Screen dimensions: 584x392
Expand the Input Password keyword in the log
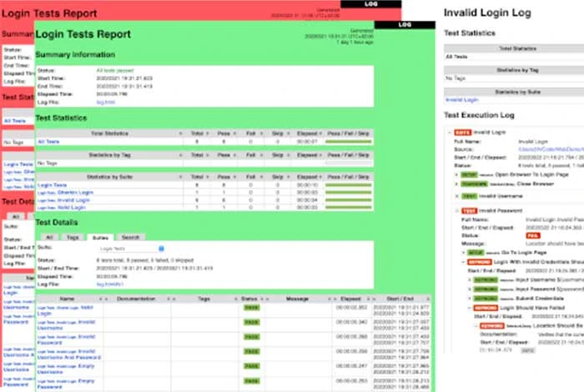(469, 289)
